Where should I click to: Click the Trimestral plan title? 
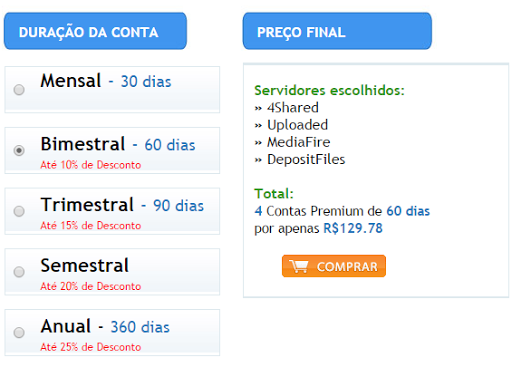pos(87,205)
